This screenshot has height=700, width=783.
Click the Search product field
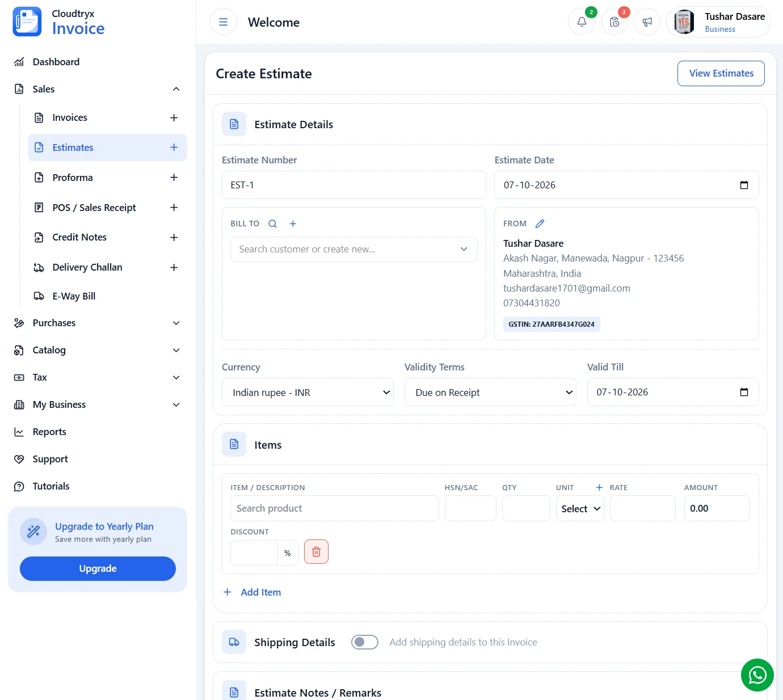[335, 508]
